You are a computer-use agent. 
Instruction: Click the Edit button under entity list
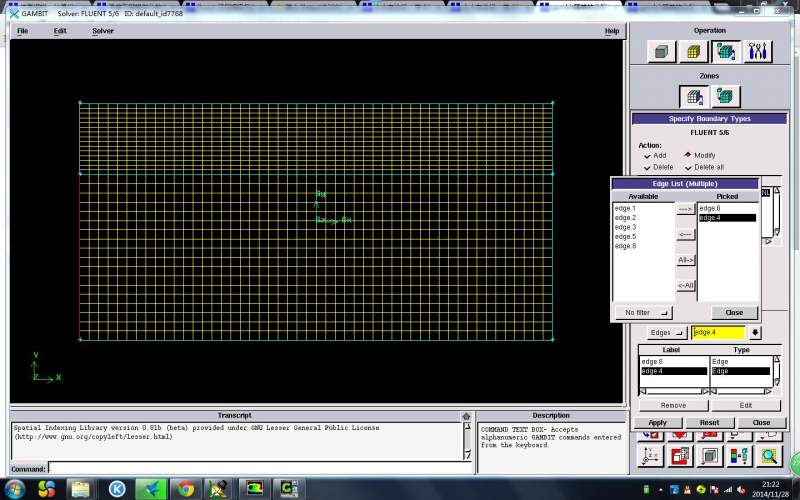tap(746, 405)
